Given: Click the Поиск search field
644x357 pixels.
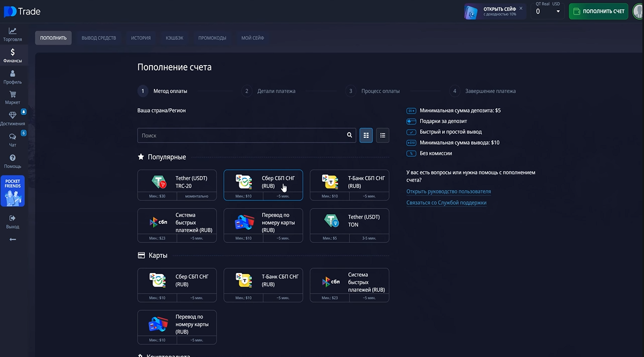Looking at the screenshot, I should click(x=246, y=135).
